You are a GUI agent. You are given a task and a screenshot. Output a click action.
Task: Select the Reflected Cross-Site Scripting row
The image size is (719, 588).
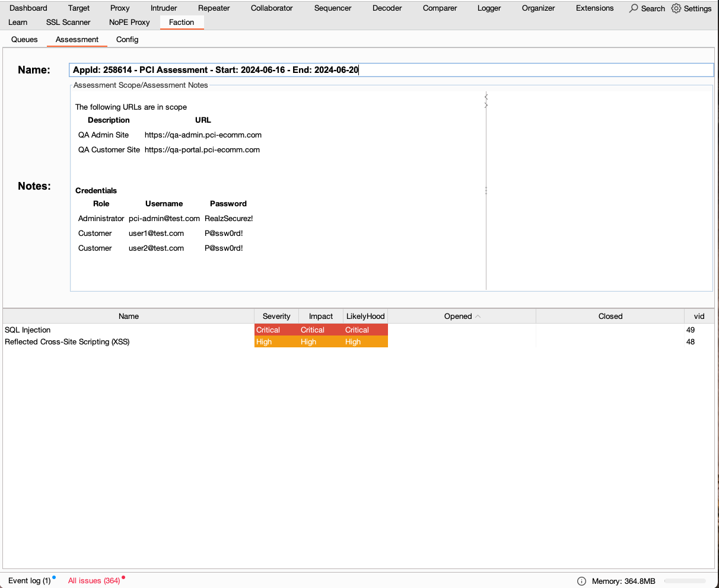pos(358,341)
